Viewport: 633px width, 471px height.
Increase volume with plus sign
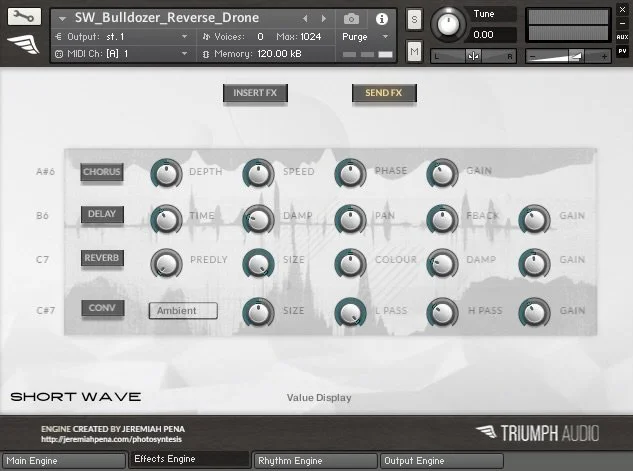604,57
